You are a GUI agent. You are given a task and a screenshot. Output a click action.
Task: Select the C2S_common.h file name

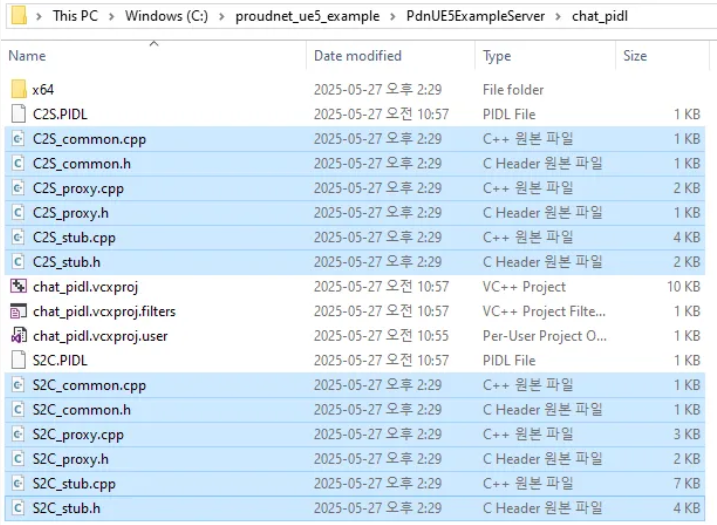point(81,164)
